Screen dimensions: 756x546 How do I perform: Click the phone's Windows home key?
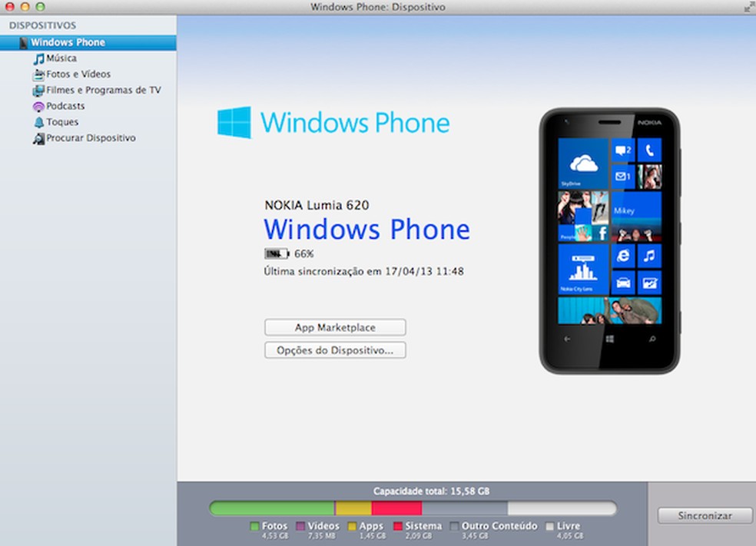610,339
